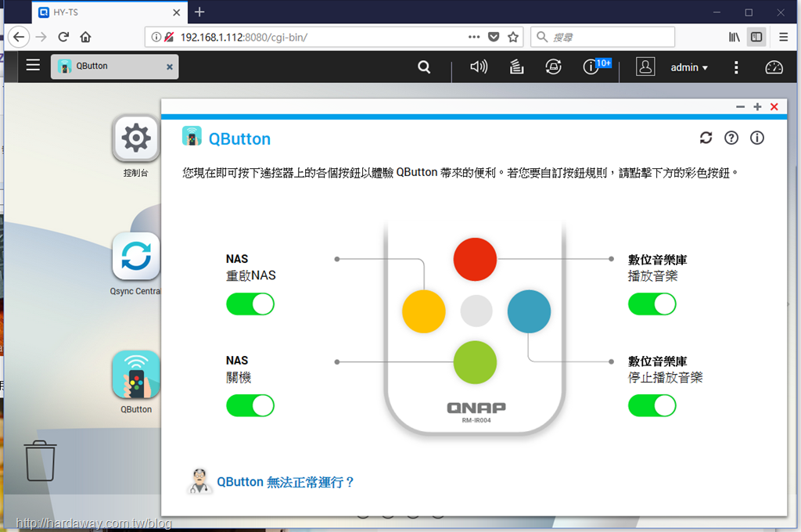The image size is (801, 532).
Task: Click the blue remote button
Action: pyautogui.click(x=529, y=311)
